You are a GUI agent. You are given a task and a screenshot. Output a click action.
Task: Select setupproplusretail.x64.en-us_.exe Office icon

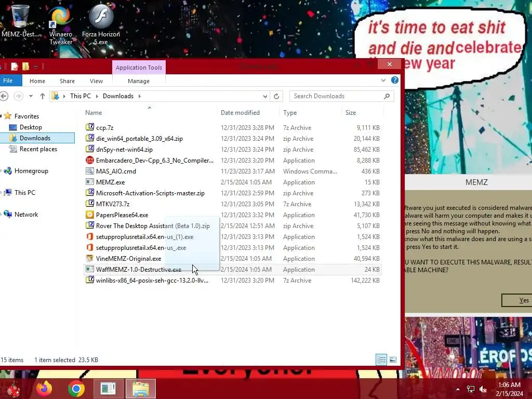[89, 247]
